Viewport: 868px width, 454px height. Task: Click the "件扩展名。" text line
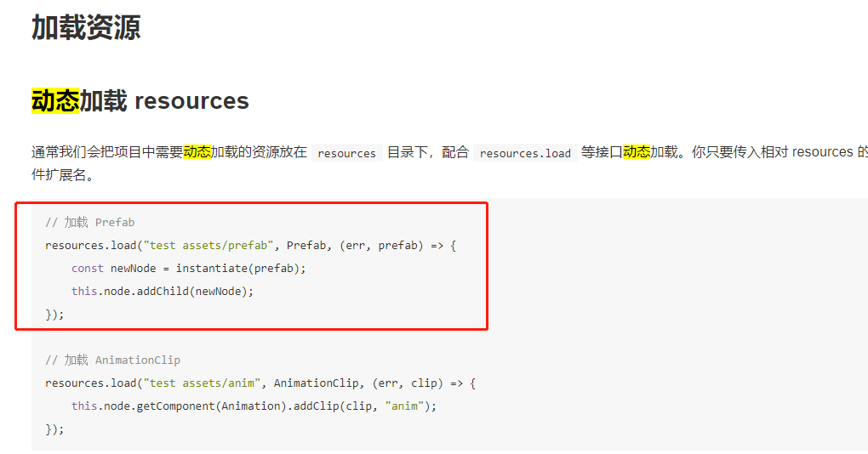click(x=63, y=177)
